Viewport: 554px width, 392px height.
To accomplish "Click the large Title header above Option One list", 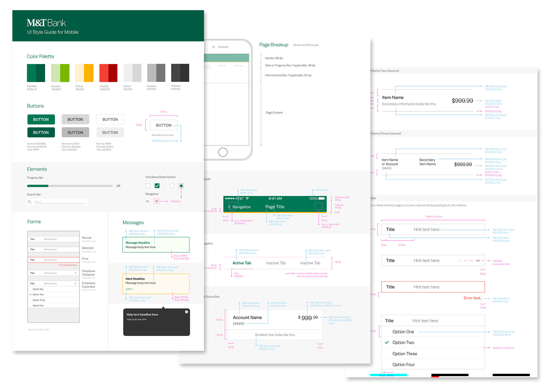I will (433, 321).
